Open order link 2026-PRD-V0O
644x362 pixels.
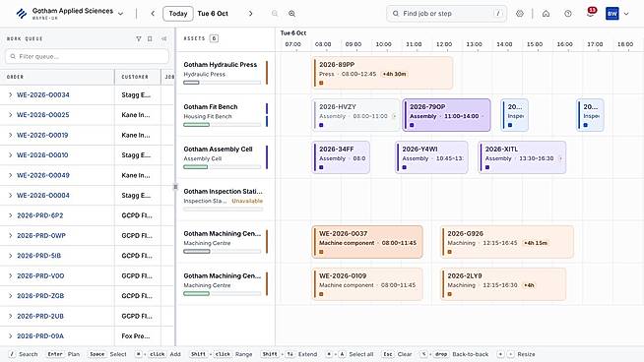click(40, 275)
